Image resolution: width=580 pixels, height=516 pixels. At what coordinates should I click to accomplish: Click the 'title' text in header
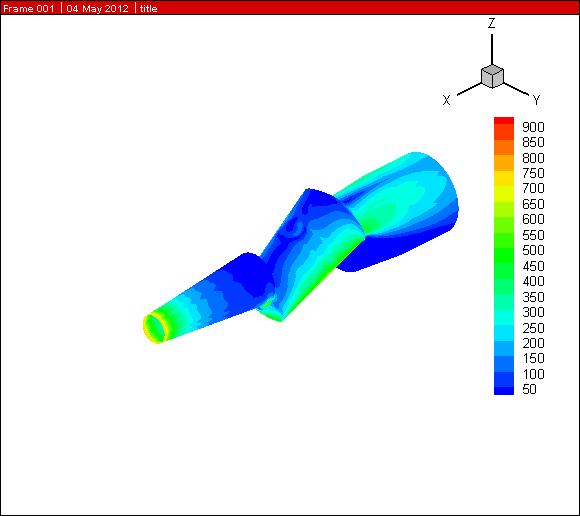point(148,8)
